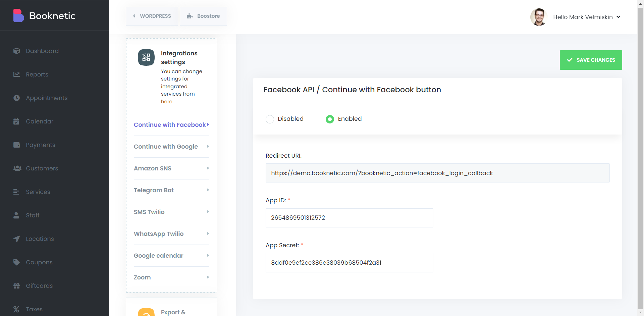The width and height of the screenshot is (644, 316).
Task: Open Giftcards in the sidebar
Action: point(39,286)
